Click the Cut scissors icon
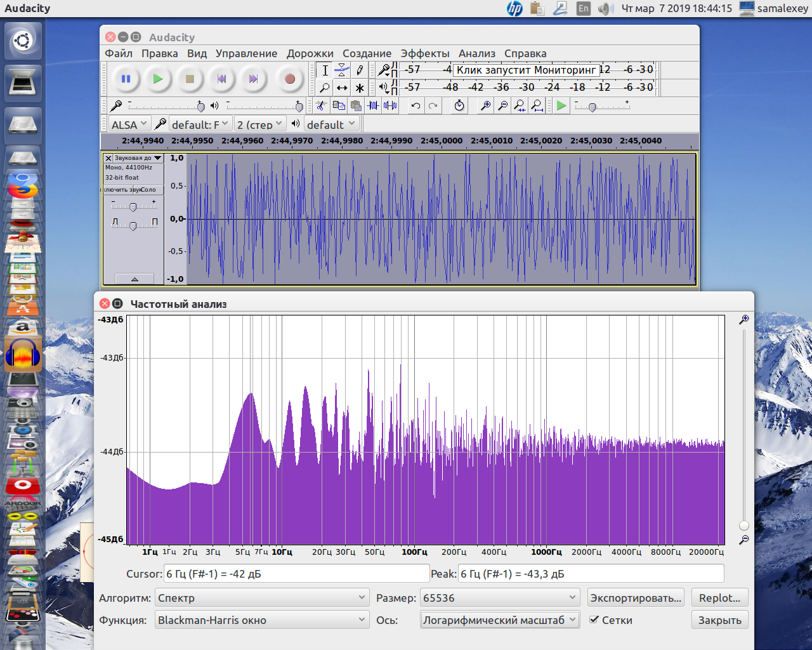The height and width of the screenshot is (650, 812). [322, 106]
